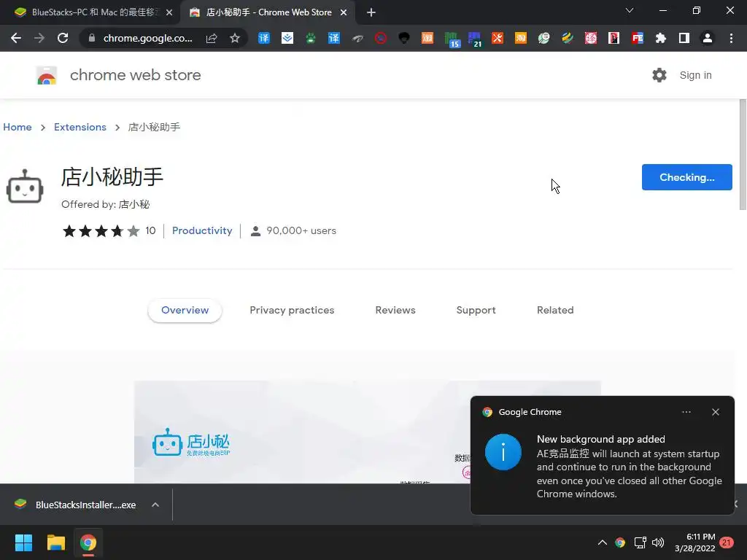Click the Checking... install button

(686, 177)
